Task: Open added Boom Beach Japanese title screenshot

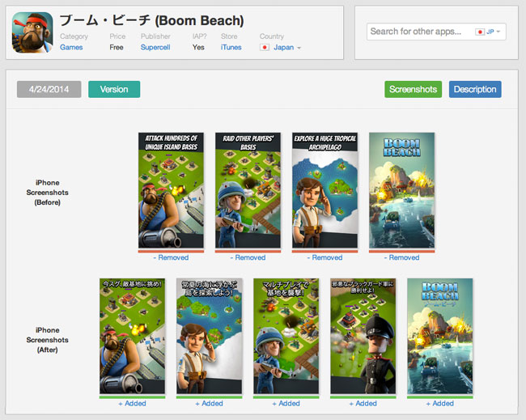Action: (439, 336)
